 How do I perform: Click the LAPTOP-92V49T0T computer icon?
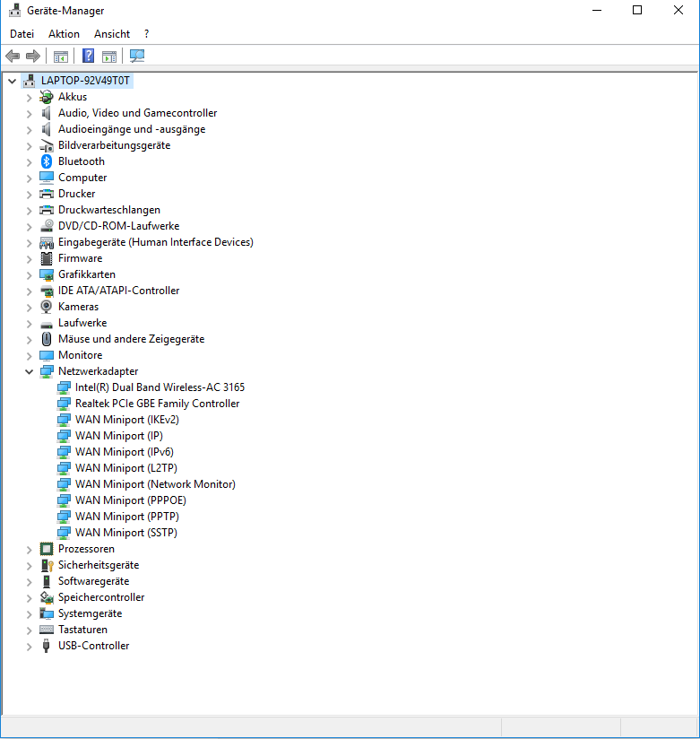click(30, 81)
